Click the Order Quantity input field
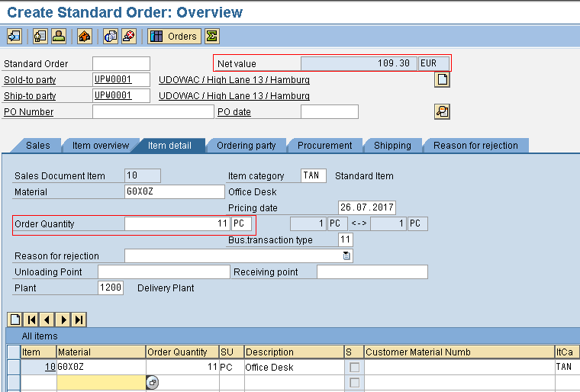Viewport: 580px width, 392px height. coord(177,224)
